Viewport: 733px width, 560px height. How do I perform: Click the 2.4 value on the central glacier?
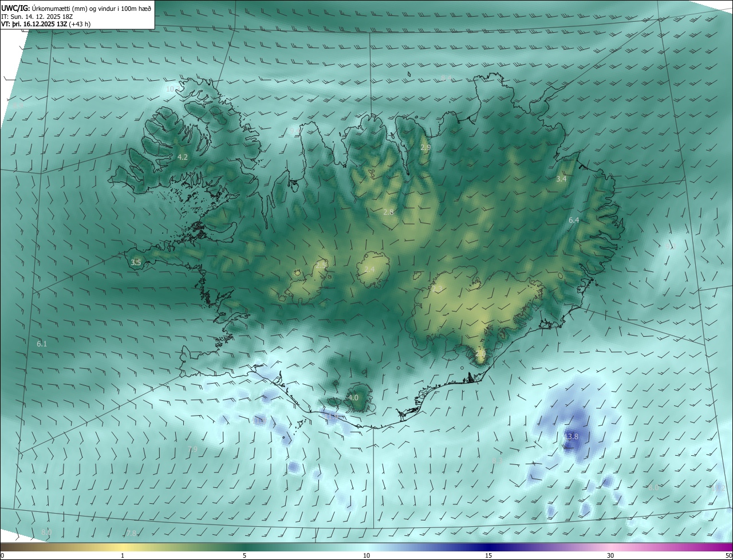(369, 270)
